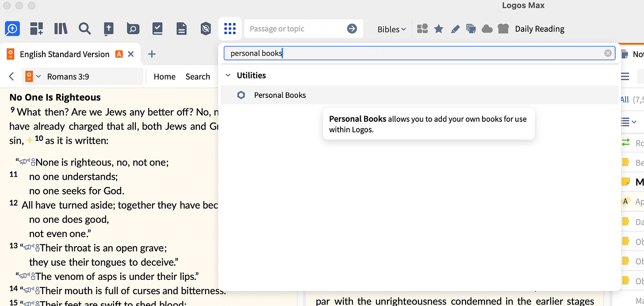Collapse the Utilities section

pos(228,75)
